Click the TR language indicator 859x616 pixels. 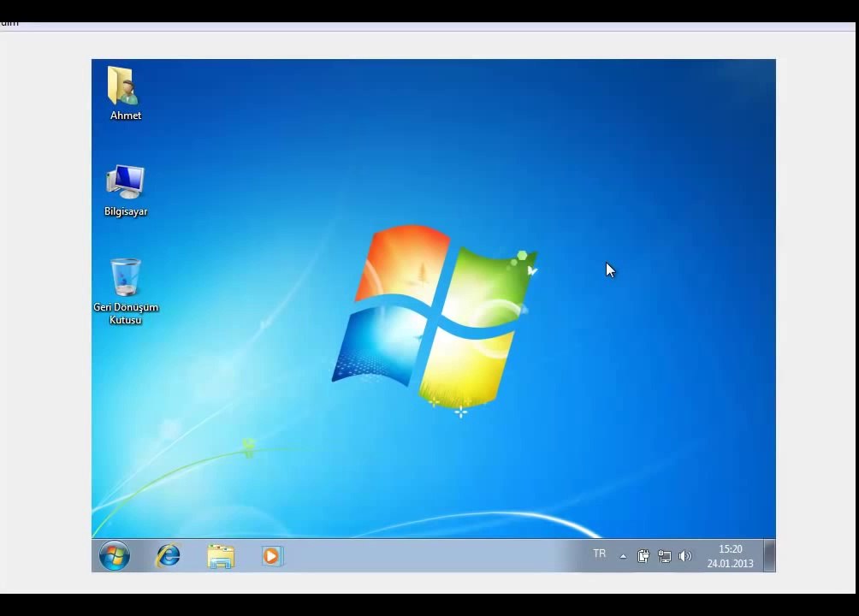pyautogui.click(x=599, y=554)
